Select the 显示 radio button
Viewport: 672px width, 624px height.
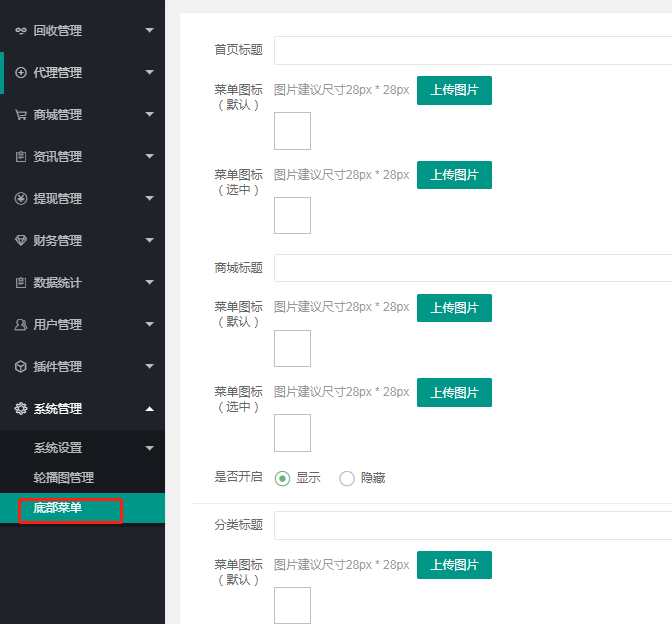coord(282,478)
